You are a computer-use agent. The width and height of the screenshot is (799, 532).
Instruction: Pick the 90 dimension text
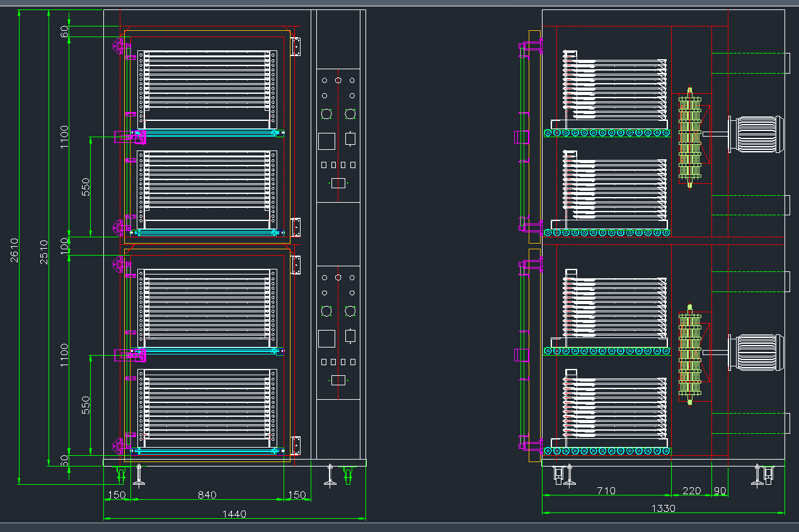click(x=719, y=490)
